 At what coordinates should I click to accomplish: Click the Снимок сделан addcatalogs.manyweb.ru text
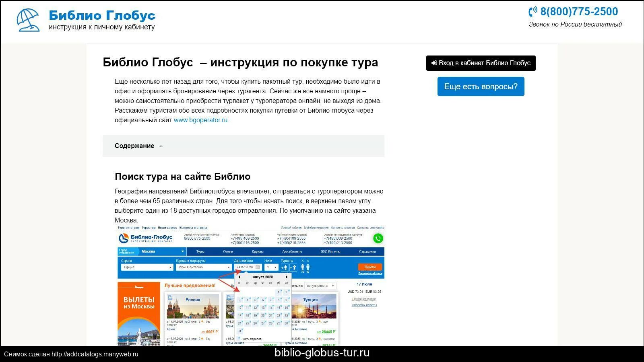[71, 354]
